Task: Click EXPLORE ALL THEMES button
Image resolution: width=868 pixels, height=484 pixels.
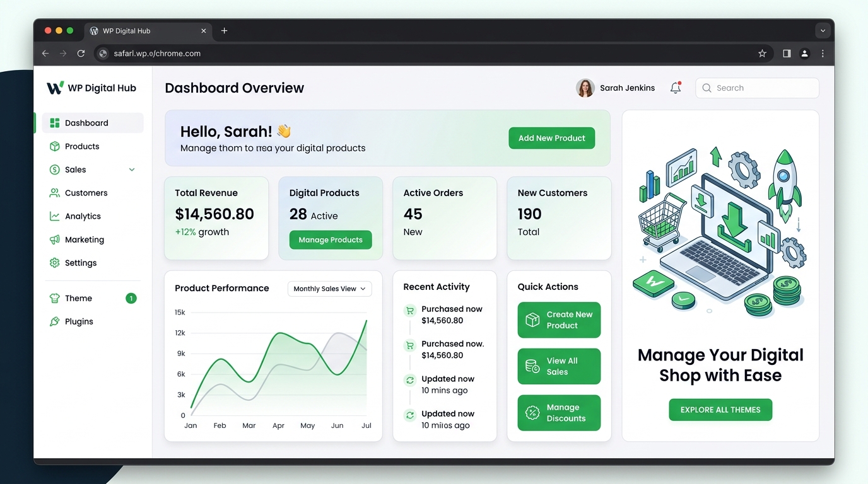Action: tap(720, 410)
